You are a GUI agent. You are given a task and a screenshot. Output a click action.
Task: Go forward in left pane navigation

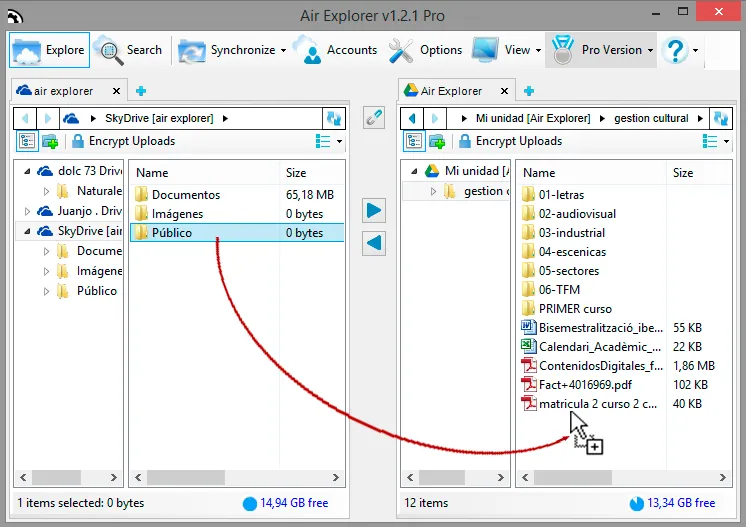[x=48, y=118]
